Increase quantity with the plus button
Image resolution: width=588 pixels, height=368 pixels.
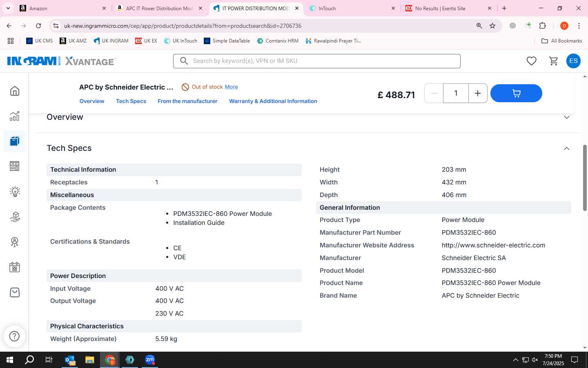tap(477, 93)
